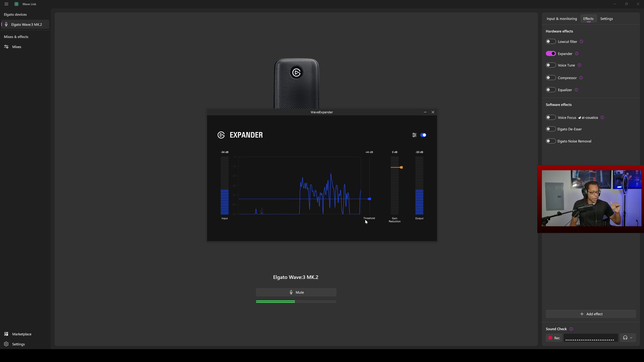This screenshot has width=644, height=362.
Task: Show info for Sound Check
Action: [x=571, y=329]
